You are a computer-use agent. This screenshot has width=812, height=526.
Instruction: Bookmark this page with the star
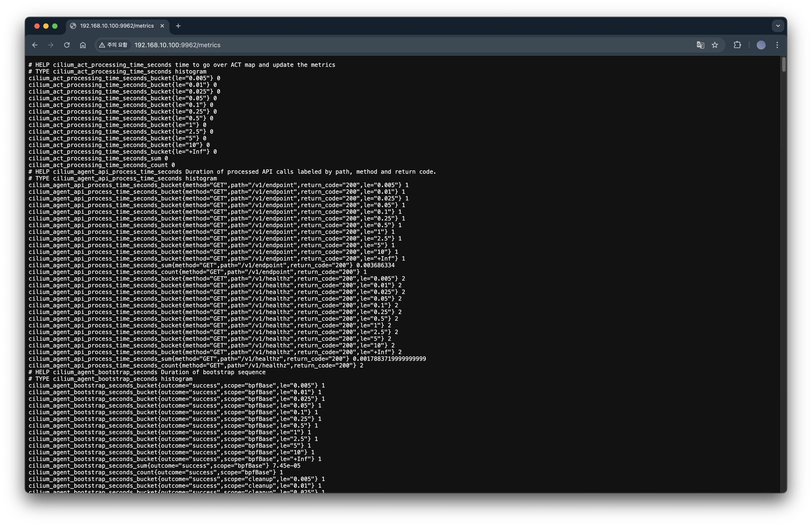pyautogui.click(x=715, y=45)
